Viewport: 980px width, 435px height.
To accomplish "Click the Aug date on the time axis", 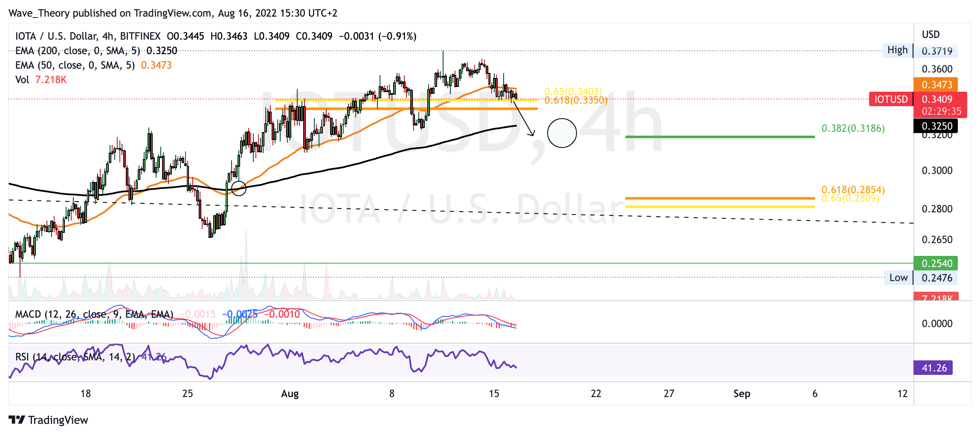I will 290,394.
